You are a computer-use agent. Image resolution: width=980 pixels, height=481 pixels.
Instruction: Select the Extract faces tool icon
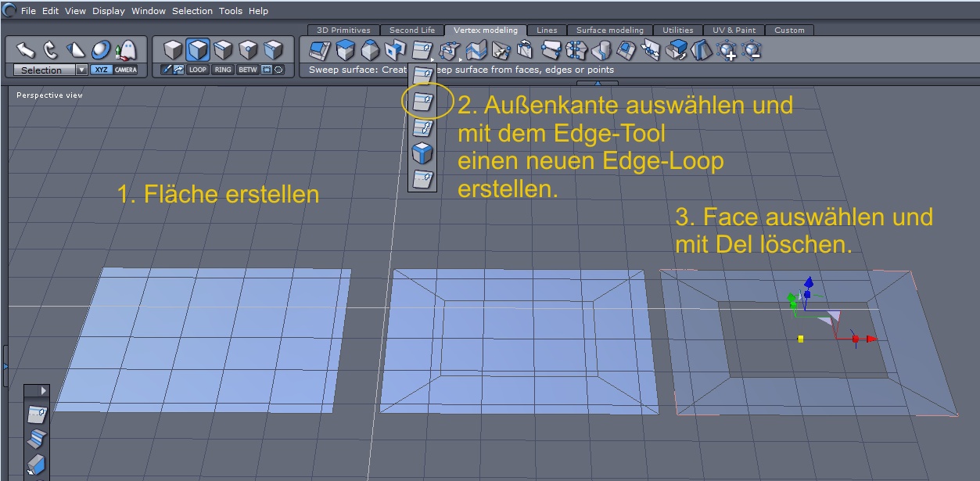[677, 51]
